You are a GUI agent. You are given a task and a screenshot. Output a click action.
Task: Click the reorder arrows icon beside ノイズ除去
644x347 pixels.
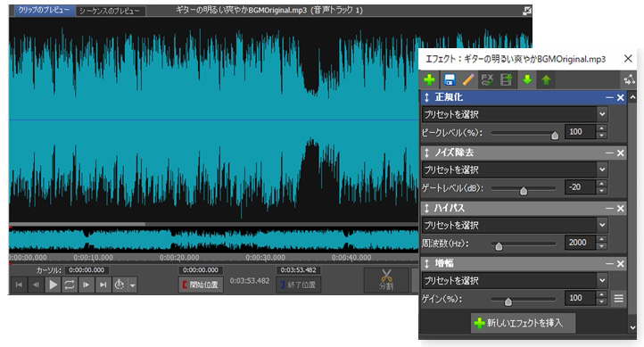pyautogui.click(x=426, y=153)
